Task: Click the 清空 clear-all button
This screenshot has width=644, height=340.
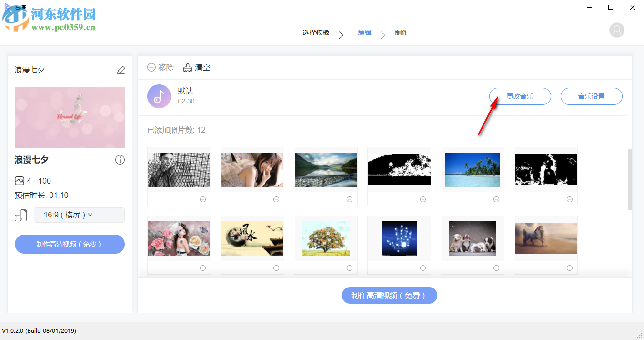Action: [197, 68]
